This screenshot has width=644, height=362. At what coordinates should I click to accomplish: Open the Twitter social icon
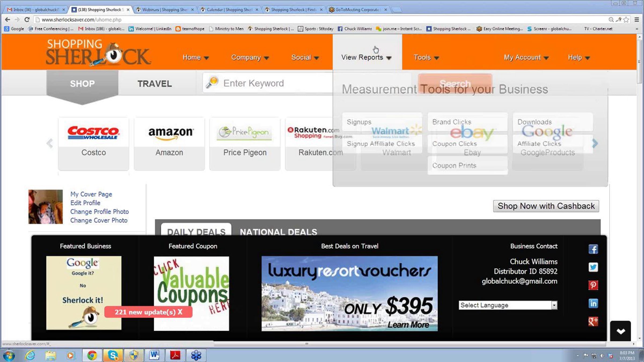coord(593,267)
